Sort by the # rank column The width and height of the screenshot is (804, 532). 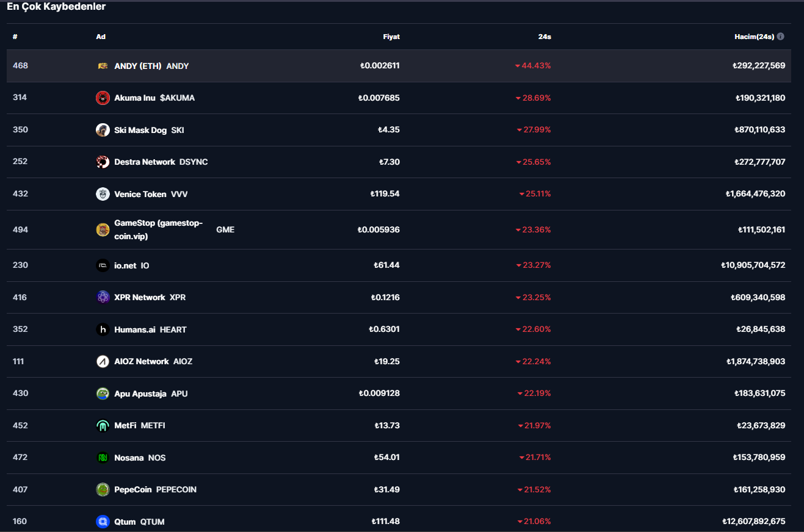(x=15, y=37)
